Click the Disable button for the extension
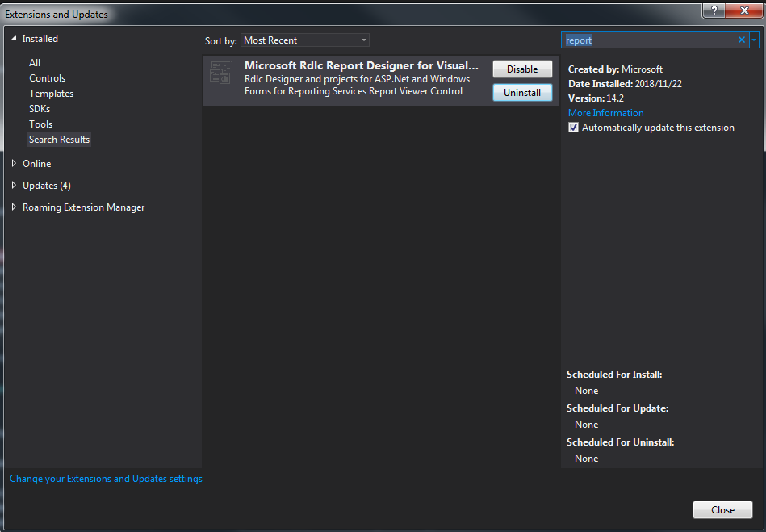The width and height of the screenshot is (766, 532). pos(521,69)
